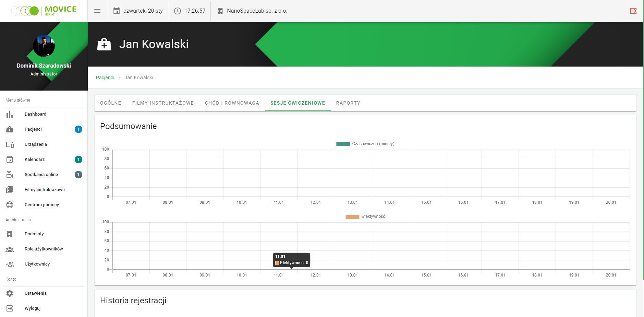Toggle the hamburger menu icon
This screenshot has height=317, width=644.
(97, 11)
